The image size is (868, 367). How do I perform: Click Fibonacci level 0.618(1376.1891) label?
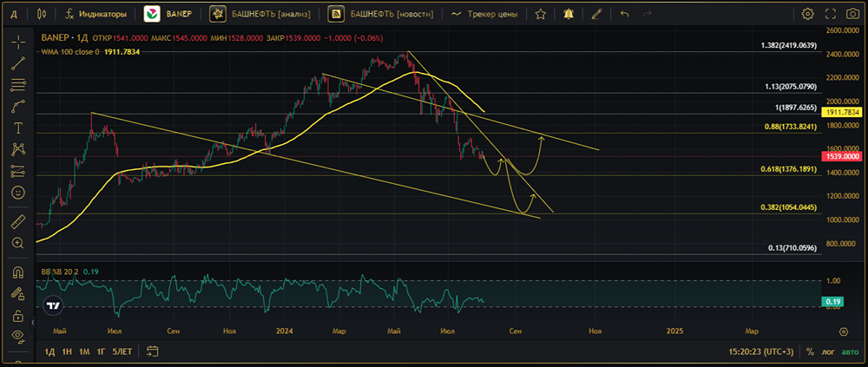point(789,169)
